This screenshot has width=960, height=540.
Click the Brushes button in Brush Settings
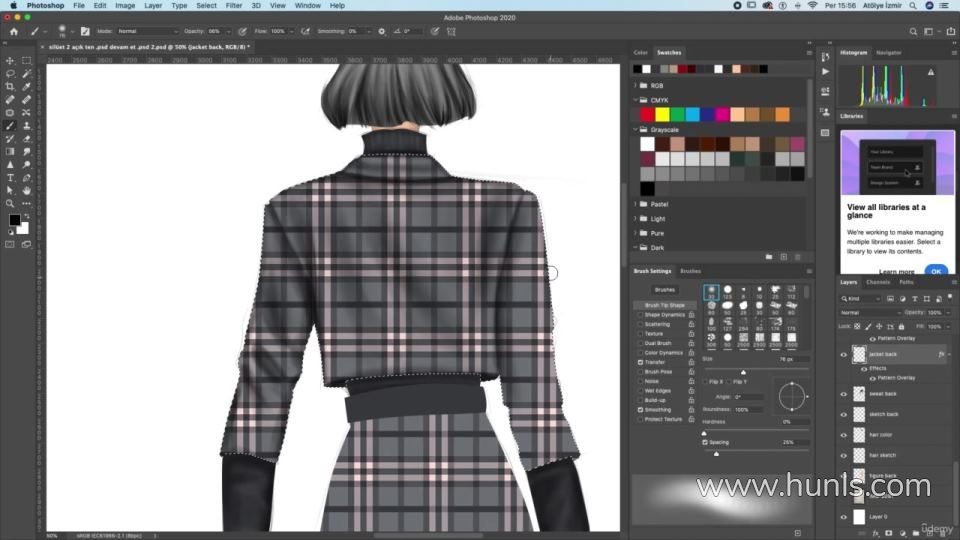point(665,290)
